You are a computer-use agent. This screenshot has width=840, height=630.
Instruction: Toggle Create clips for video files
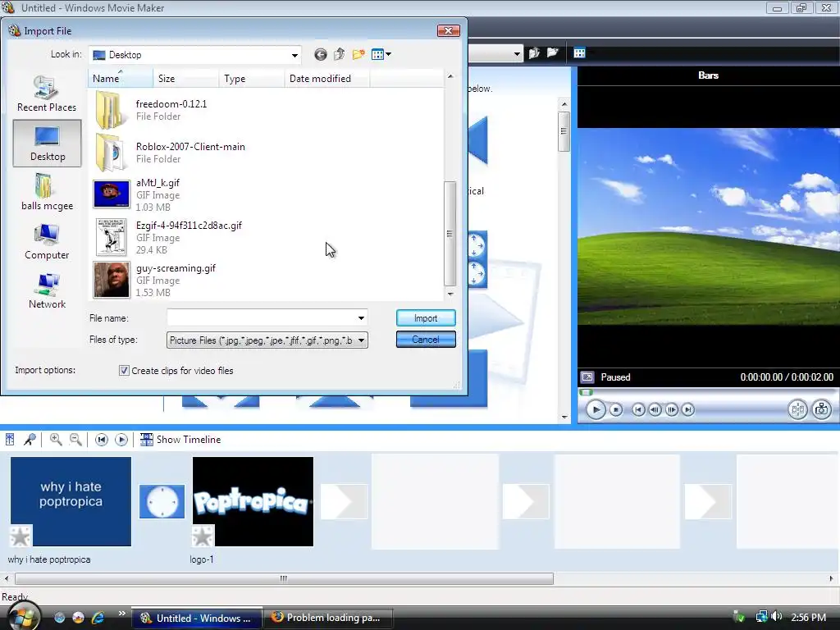(124, 371)
